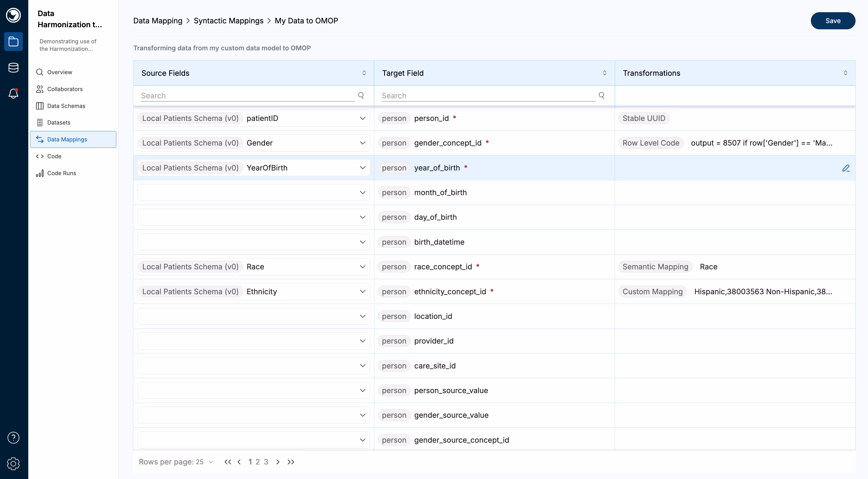This screenshot has width=868, height=479.
Task: Go to page 2
Action: pyautogui.click(x=258, y=462)
